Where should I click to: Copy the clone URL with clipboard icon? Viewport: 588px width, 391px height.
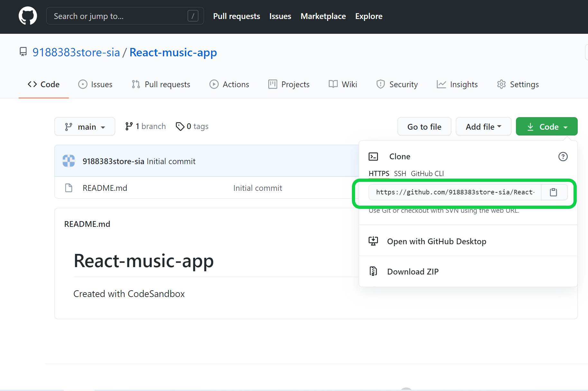[553, 192]
